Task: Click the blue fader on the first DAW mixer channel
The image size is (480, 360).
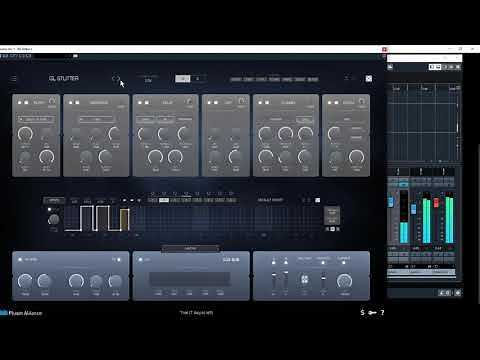Action: (391, 202)
